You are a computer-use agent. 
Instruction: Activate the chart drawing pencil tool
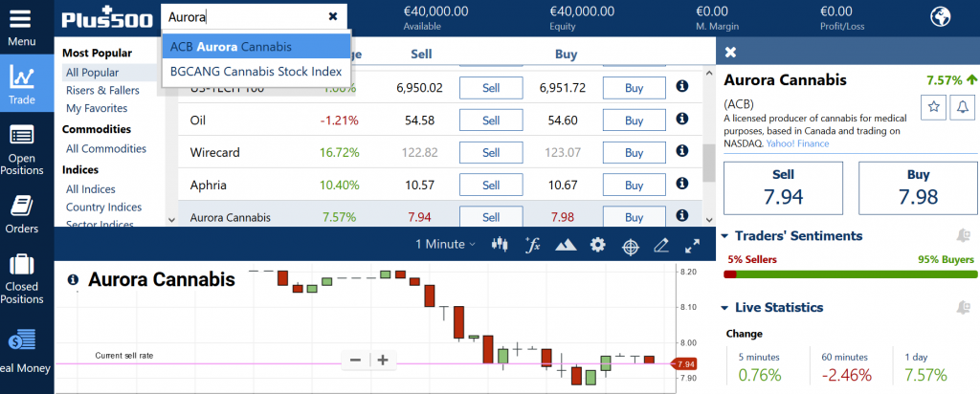tap(661, 246)
